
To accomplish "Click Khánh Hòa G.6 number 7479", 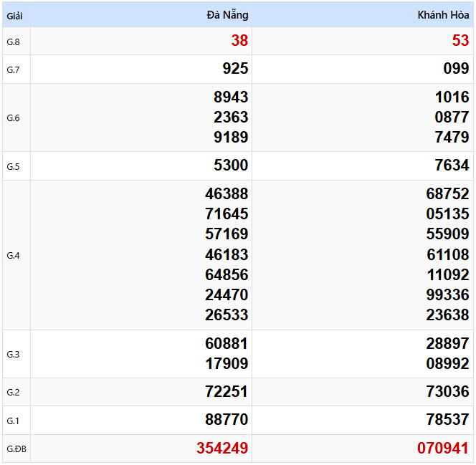I will click(x=452, y=138).
